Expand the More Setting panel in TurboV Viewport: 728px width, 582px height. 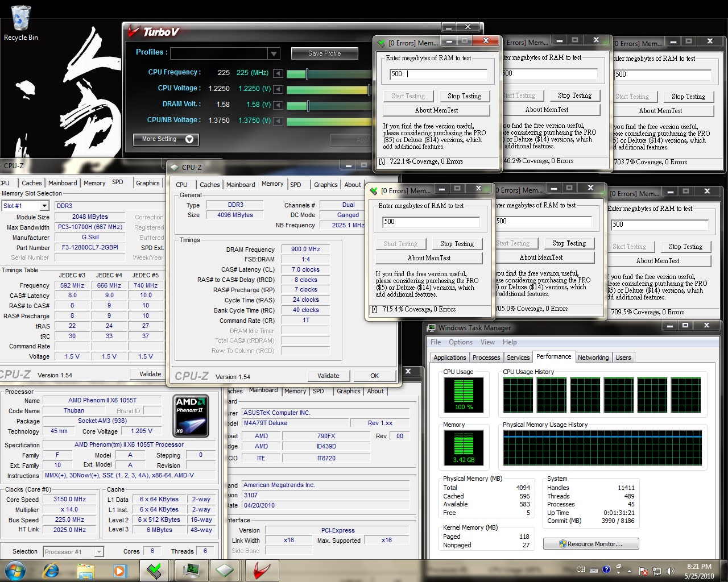coord(166,139)
